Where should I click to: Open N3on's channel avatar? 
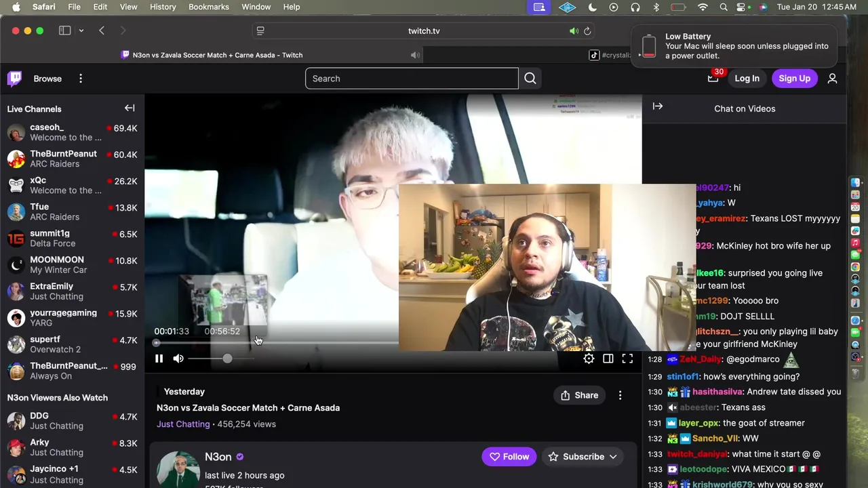(178, 470)
